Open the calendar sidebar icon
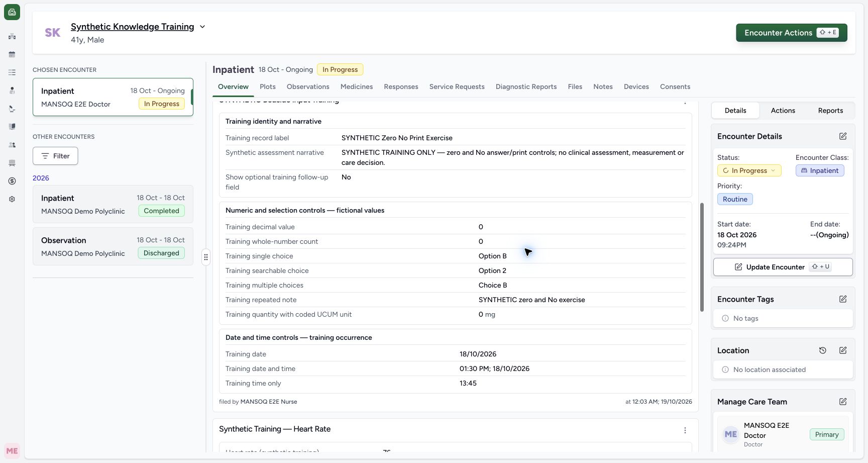Screen dimensions: 868x463 point(12,54)
